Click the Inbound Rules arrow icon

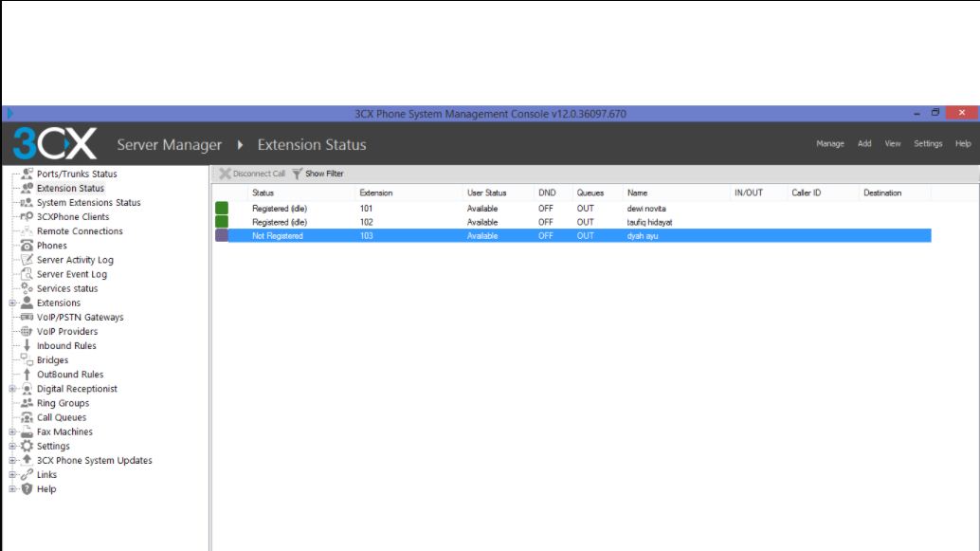coord(27,345)
